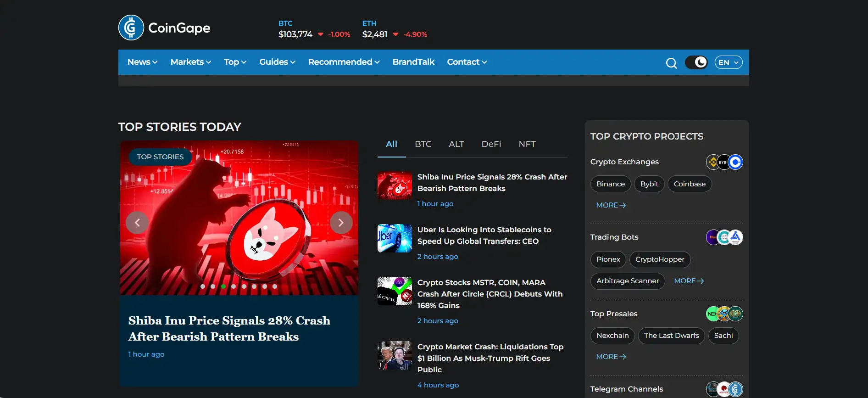Screen dimensions: 868x398
Task: Open Crypto Market Crash liquidations headline
Action: (490, 358)
